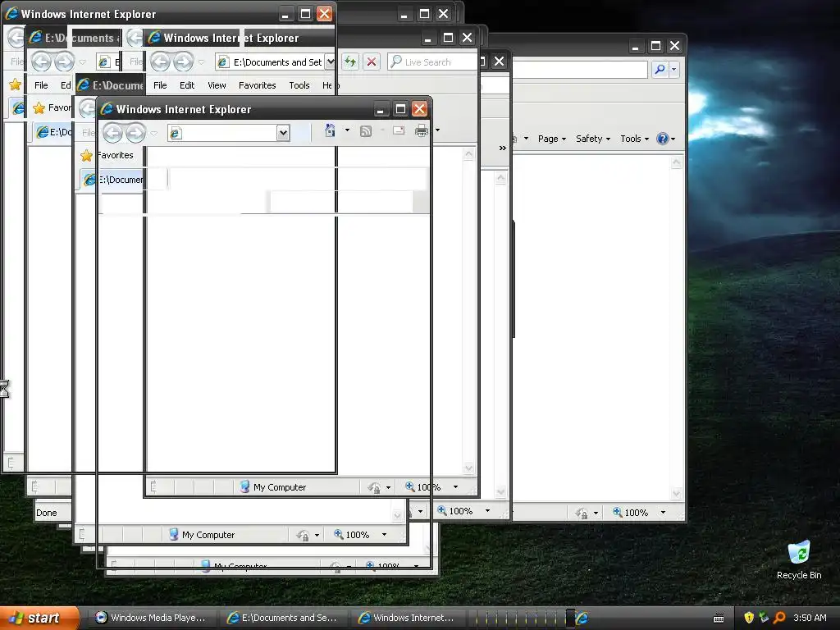
Task: Click the Start button
Action: (39, 619)
